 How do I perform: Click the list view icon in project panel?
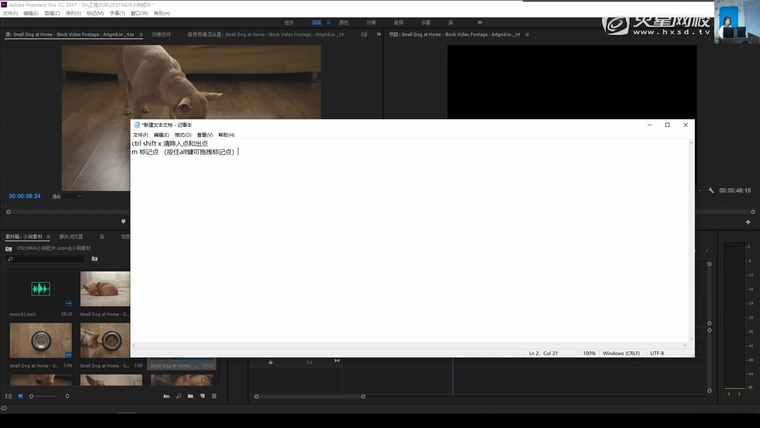(9, 396)
